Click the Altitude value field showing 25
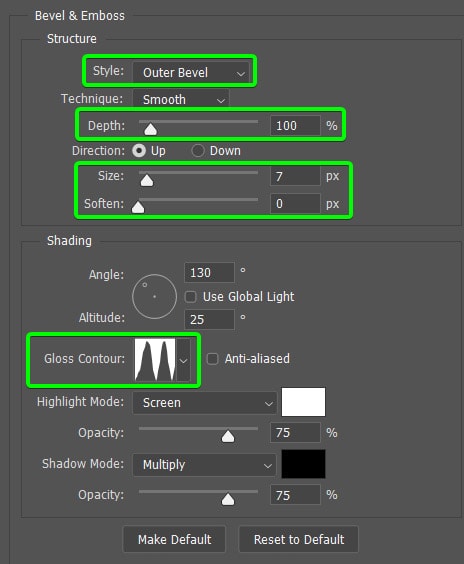Image resolution: width=464 pixels, height=564 pixels. (209, 319)
